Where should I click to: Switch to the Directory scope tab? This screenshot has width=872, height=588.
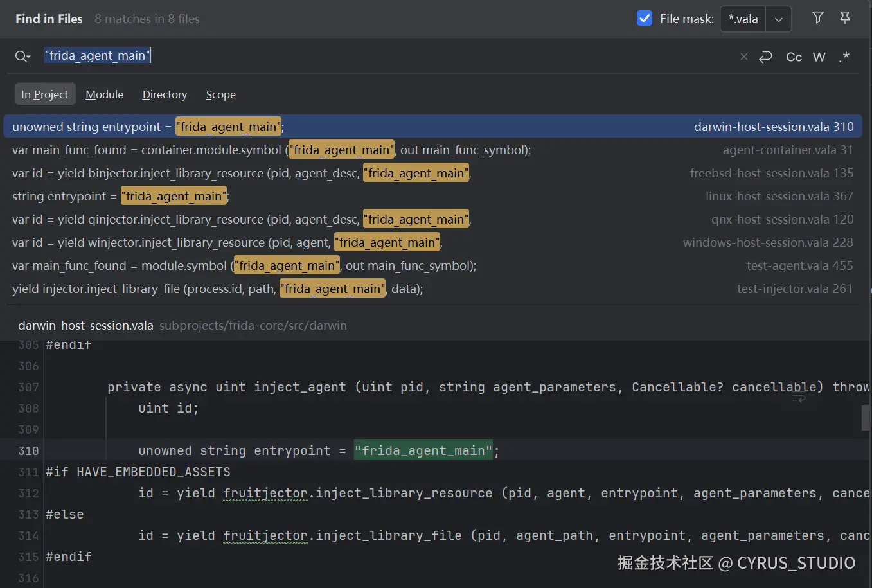point(165,94)
